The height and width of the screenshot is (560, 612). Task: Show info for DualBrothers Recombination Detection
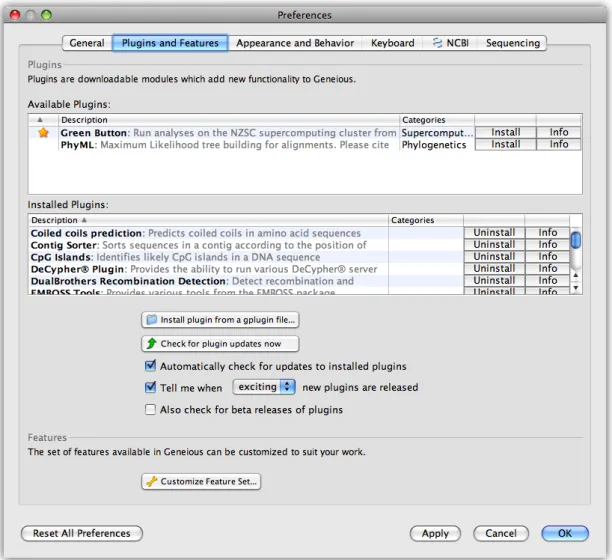click(x=547, y=281)
